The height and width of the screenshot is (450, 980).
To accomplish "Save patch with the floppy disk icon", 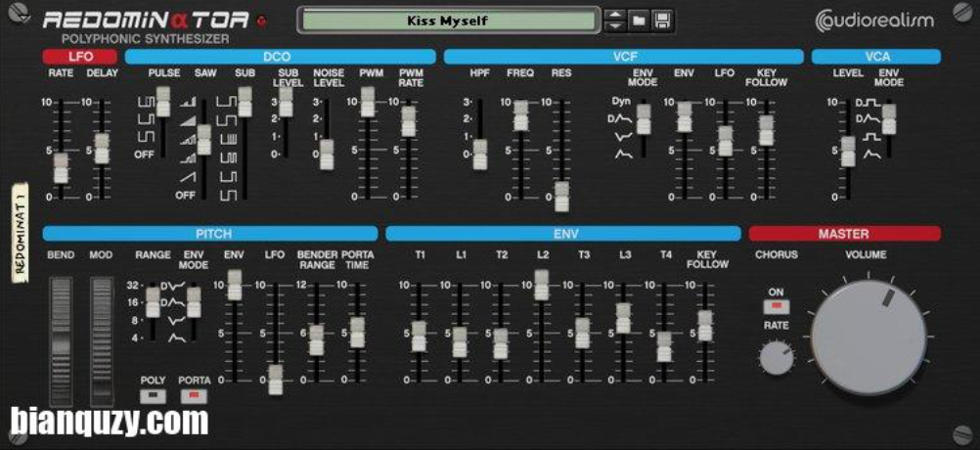I will click(x=661, y=21).
